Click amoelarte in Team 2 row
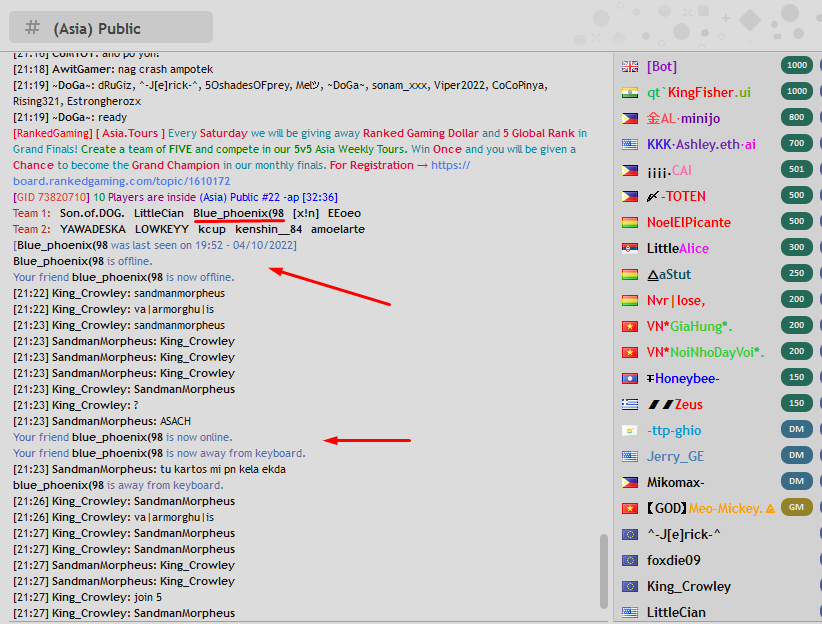 [338, 229]
